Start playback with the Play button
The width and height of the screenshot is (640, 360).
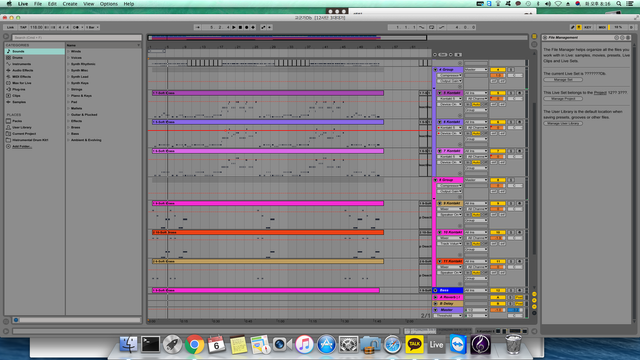click(x=234, y=27)
